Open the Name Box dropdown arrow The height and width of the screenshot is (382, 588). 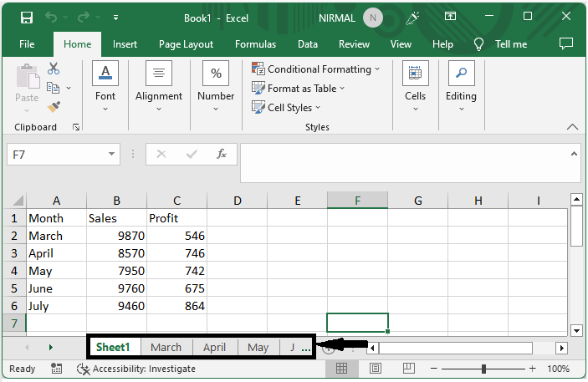tap(113, 155)
